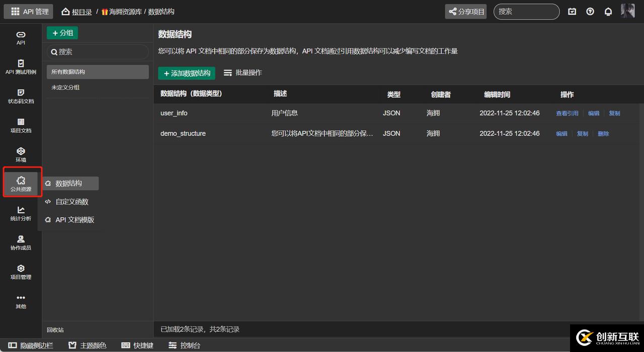This screenshot has height=352, width=644.
Task: Select 自定义函数 from the submenu
Action: (71, 202)
